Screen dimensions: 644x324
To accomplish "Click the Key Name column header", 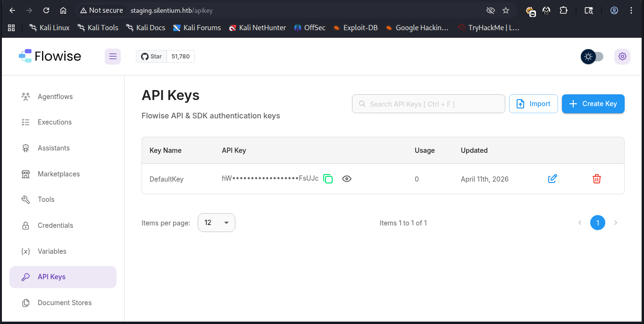I will pyautogui.click(x=166, y=150).
